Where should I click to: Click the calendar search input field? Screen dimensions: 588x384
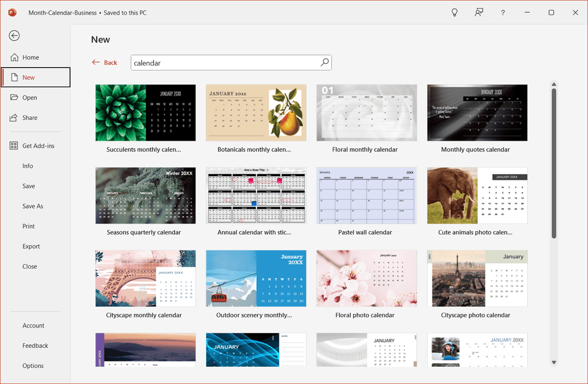231,63
